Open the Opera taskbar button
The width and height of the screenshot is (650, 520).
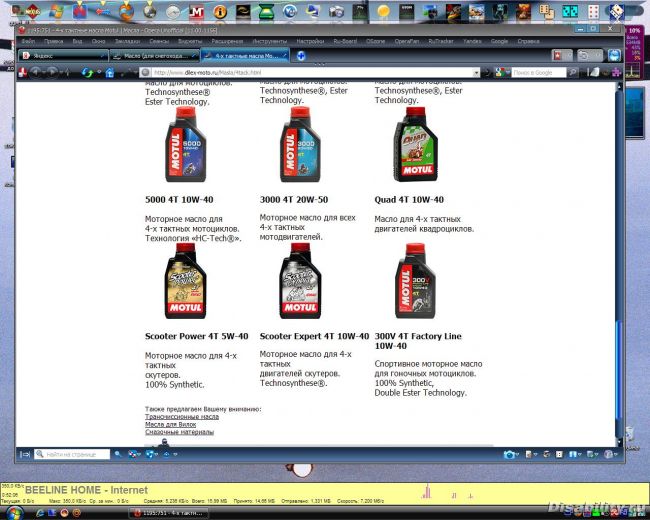(x=171, y=513)
